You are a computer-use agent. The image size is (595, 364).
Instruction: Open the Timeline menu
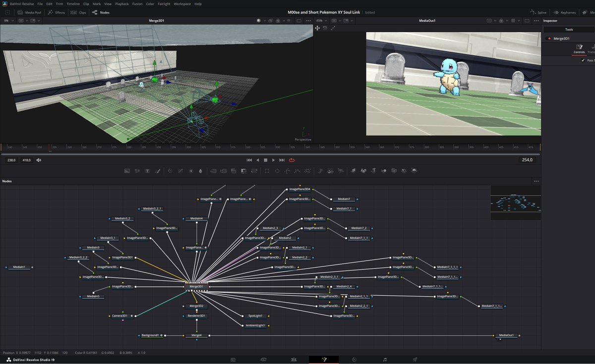[73, 3]
